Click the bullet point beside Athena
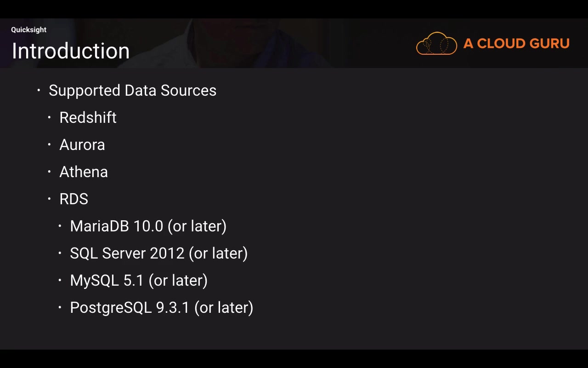This screenshot has height=368, width=588. (49, 172)
